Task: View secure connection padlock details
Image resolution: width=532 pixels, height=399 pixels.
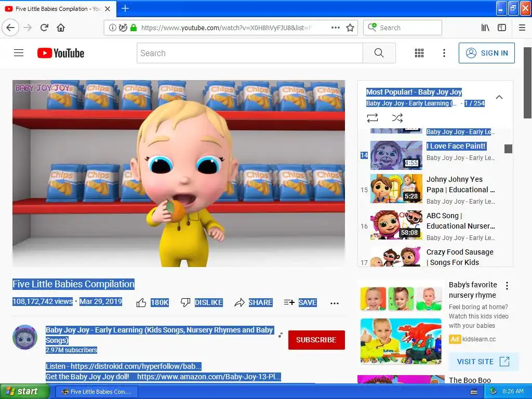Action: (134, 28)
